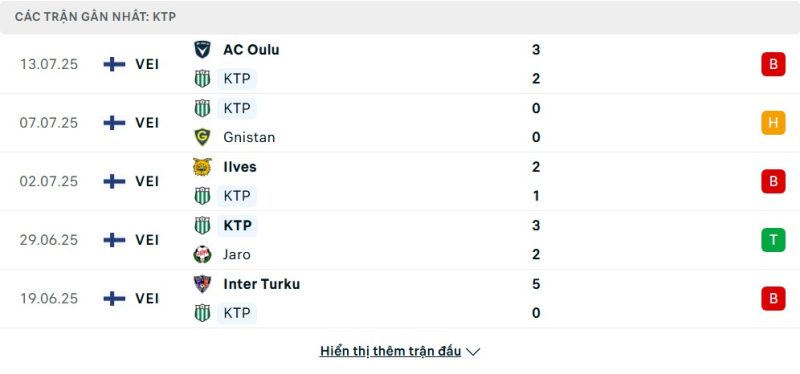The image size is (800, 374).
Task: Click the Jaro club crest
Action: (x=203, y=255)
